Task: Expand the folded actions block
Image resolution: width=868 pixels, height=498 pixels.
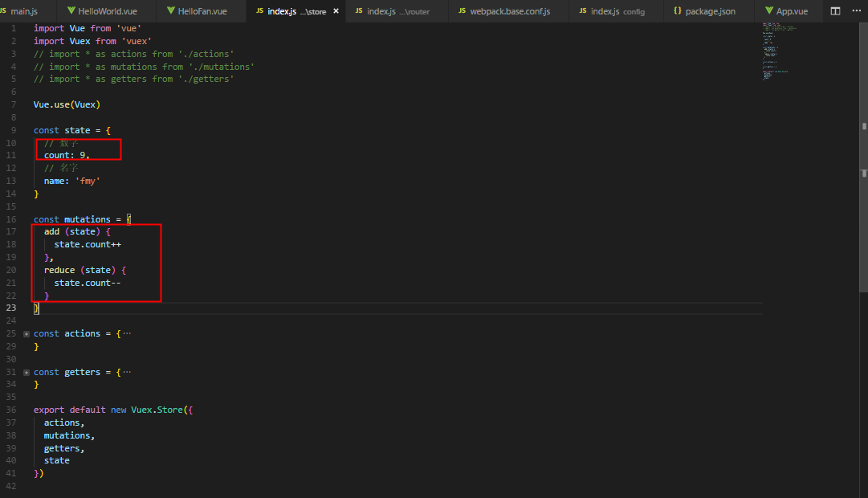Action: pos(26,334)
